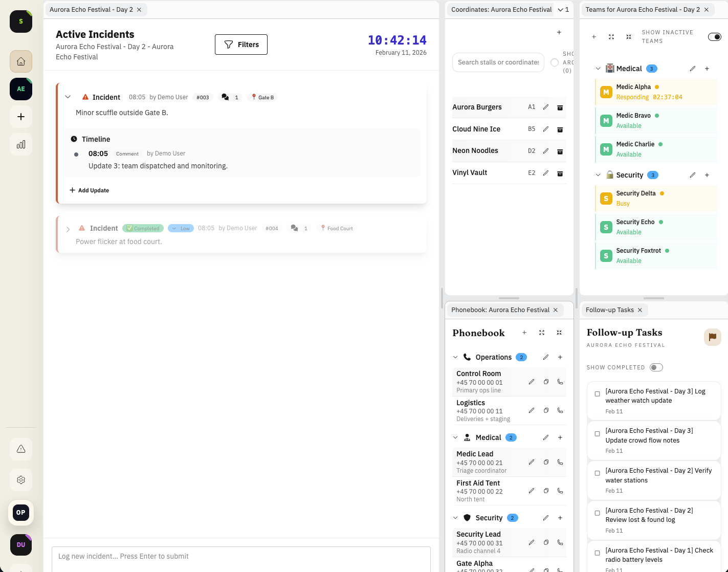The width and height of the screenshot is (728, 572).
Task: Click the alerts triangle icon in the sidebar
Action: 20,449
